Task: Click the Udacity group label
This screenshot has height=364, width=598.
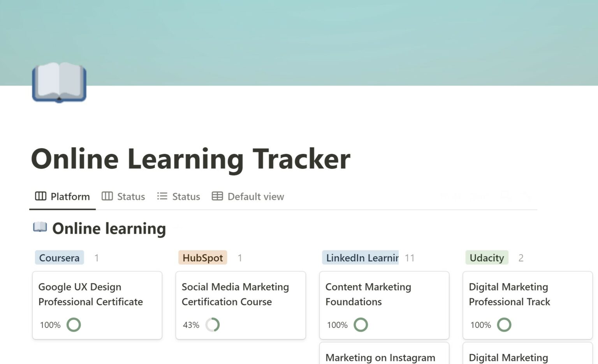Action: pos(487,258)
